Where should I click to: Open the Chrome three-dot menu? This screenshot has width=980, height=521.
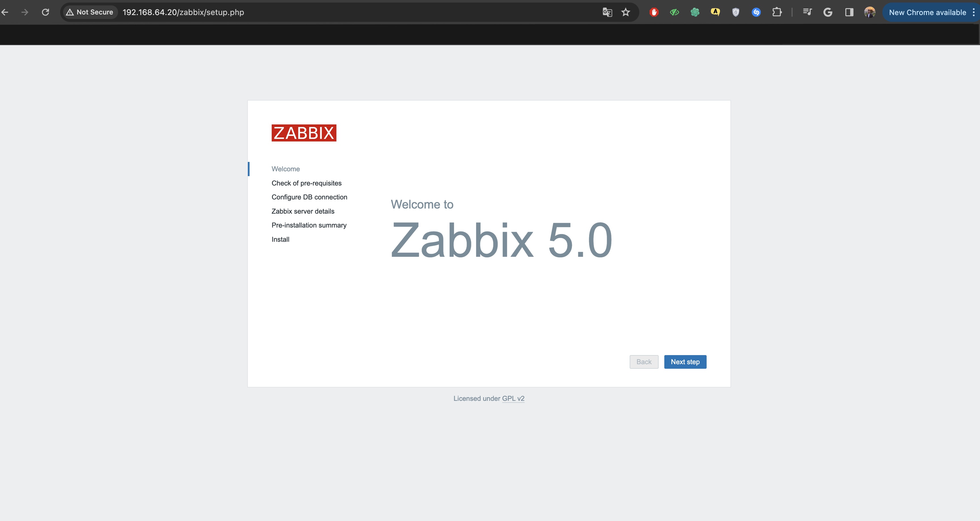(973, 12)
